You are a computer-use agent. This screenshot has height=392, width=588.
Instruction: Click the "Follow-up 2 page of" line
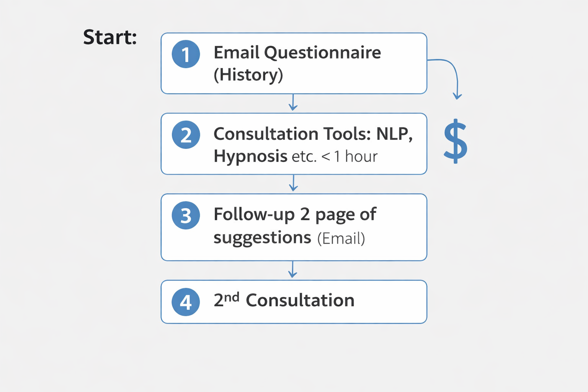[295, 215]
